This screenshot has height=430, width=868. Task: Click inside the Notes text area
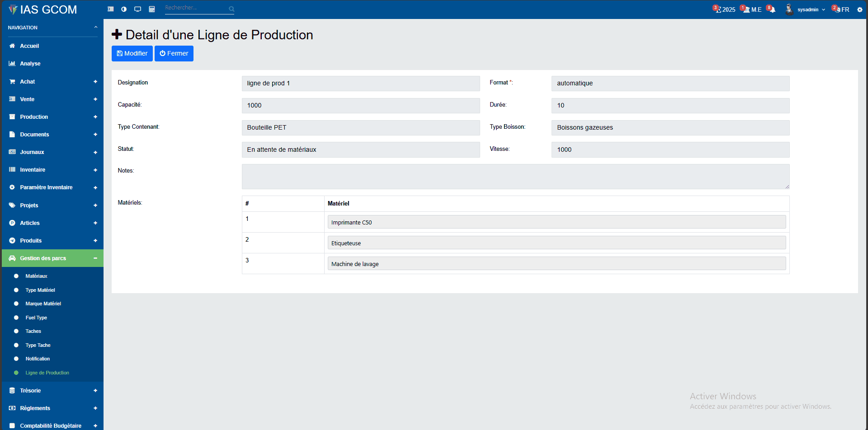(x=515, y=176)
